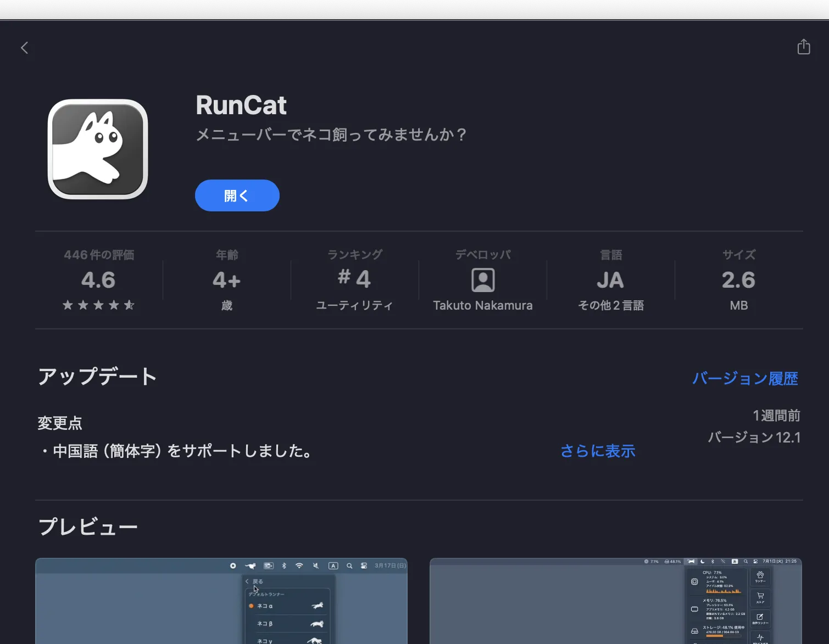Click the バージョン12.1 text
Image resolution: width=829 pixels, height=644 pixels.
point(754,438)
